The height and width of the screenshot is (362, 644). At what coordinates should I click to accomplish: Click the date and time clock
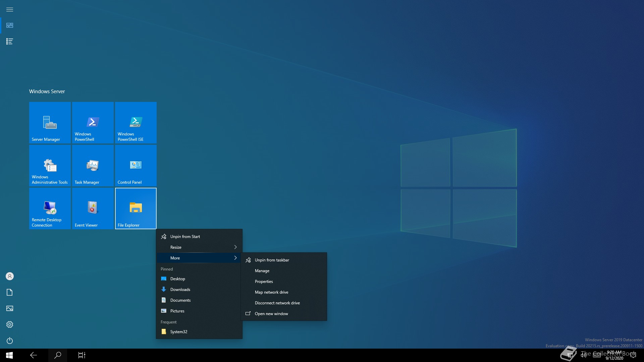(x=614, y=355)
